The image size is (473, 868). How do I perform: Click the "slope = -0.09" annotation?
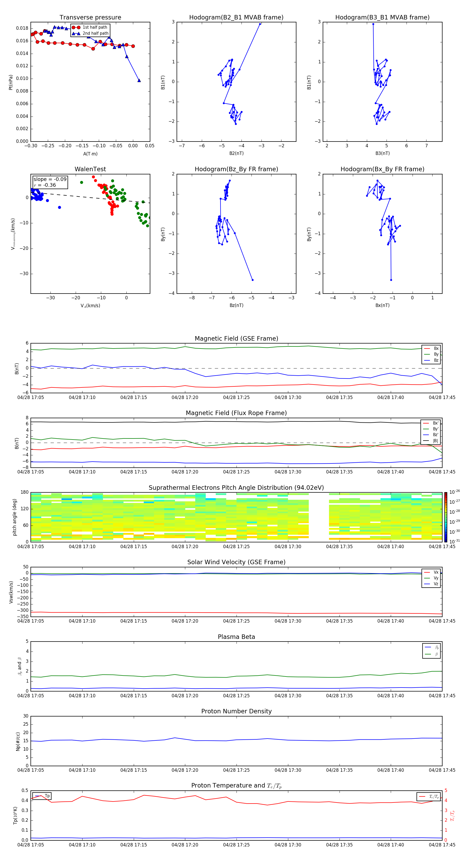tap(50, 179)
